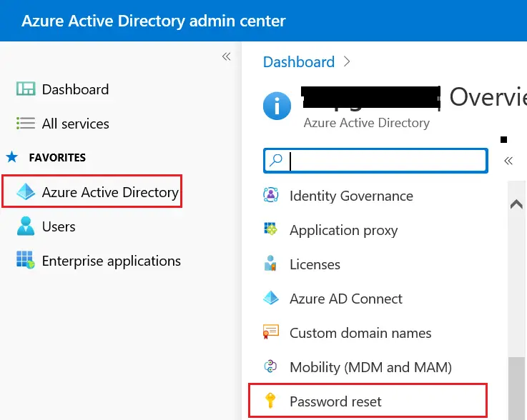Click the Dashboard grid icon in sidebar
This screenshot has height=420, width=527.
[26, 89]
